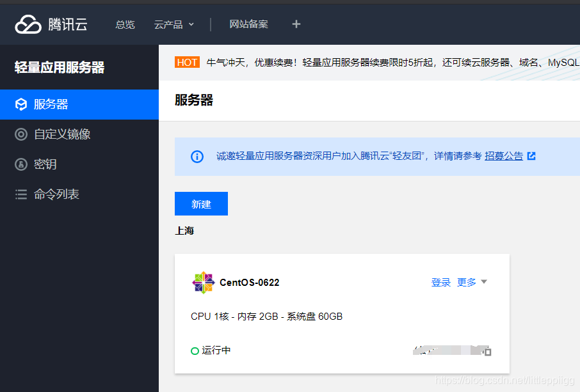Click 登录 to log into server
This screenshot has width=580, height=392.
[x=441, y=283]
